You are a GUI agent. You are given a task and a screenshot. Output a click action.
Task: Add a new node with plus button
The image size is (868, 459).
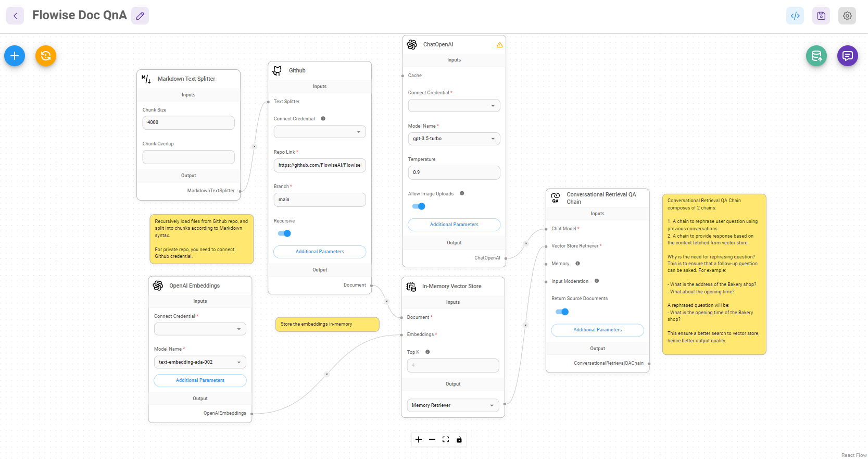[15, 56]
